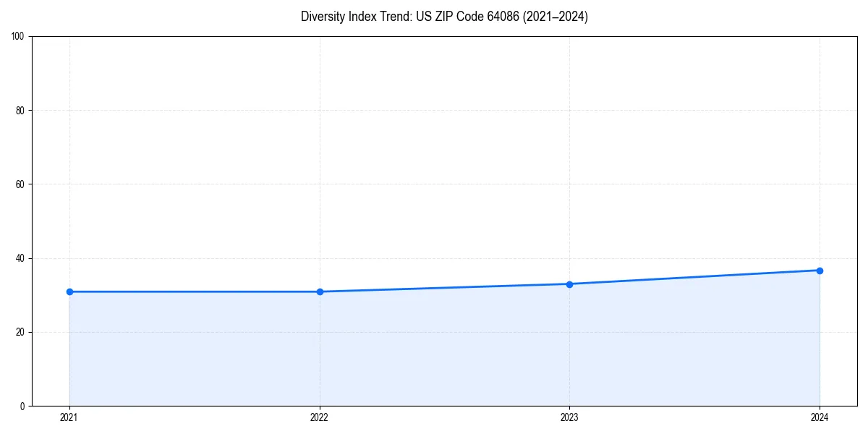Click the 2024 x-axis label
Image resolution: width=868 pixels, height=434 pixels.
(820, 417)
